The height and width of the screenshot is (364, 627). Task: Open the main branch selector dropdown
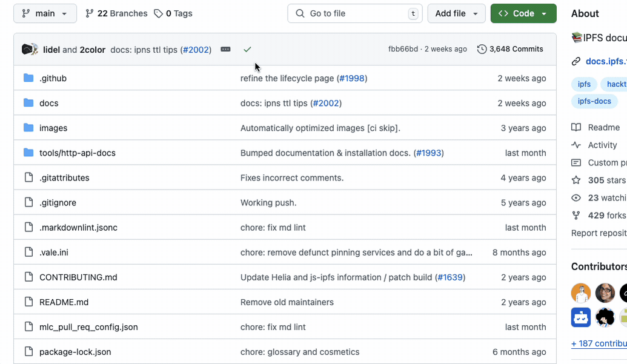(x=44, y=13)
